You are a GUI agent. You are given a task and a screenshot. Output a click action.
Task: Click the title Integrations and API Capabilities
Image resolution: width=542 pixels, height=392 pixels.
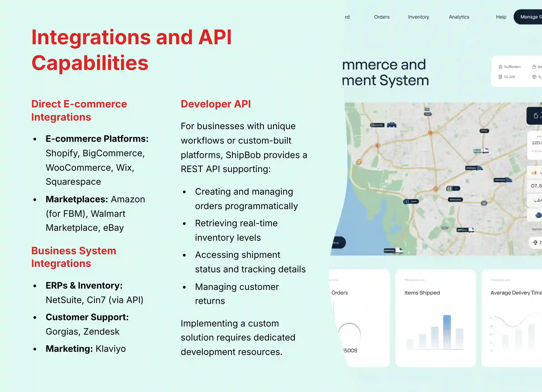coord(131,50)
